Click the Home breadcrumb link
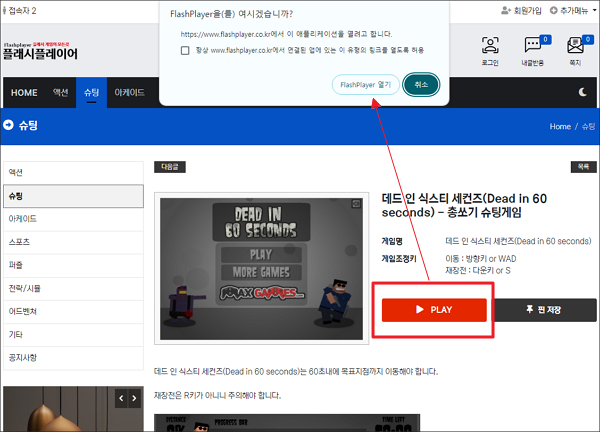The height and width of the screenshot is (432, 600). 560,127
